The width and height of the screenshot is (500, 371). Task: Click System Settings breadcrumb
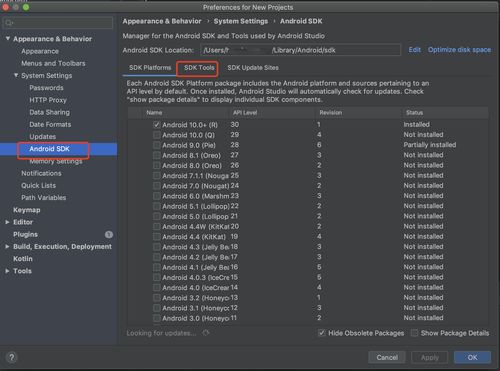241,21
